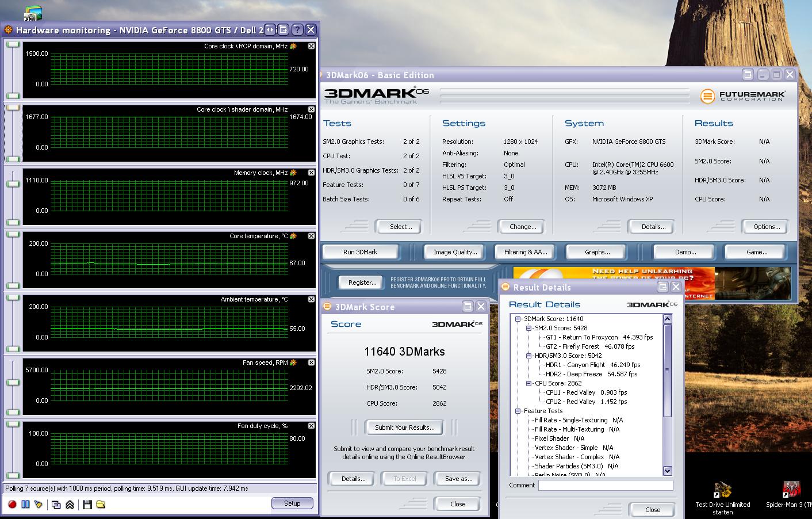The image size is (812, 519).
Task: Close the Fan speed RPM graph
Action: point(311,362)
